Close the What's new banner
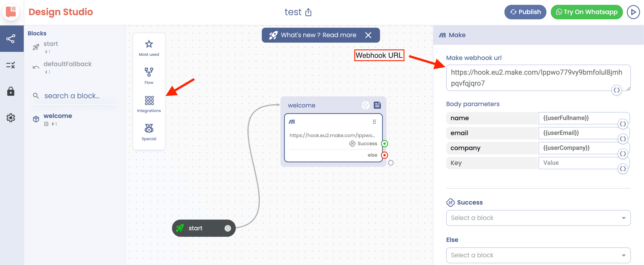The height and width of the screenshot is (265, 644). point(368,35)
